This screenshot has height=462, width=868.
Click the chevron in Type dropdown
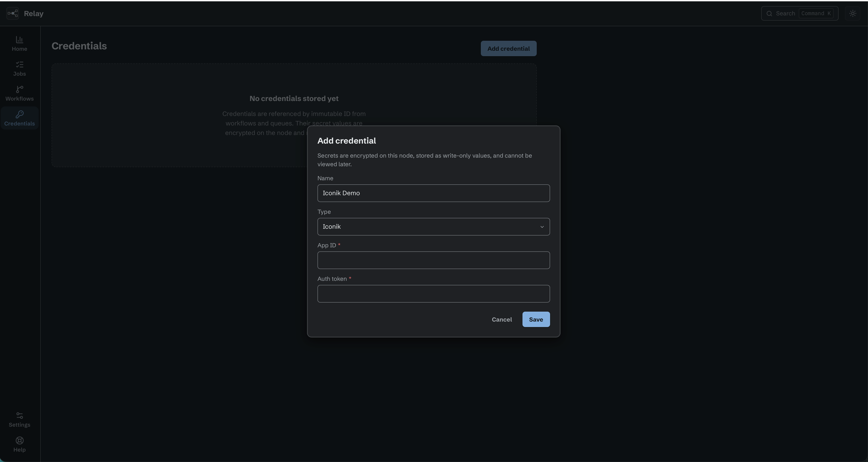tap(542, 227)
